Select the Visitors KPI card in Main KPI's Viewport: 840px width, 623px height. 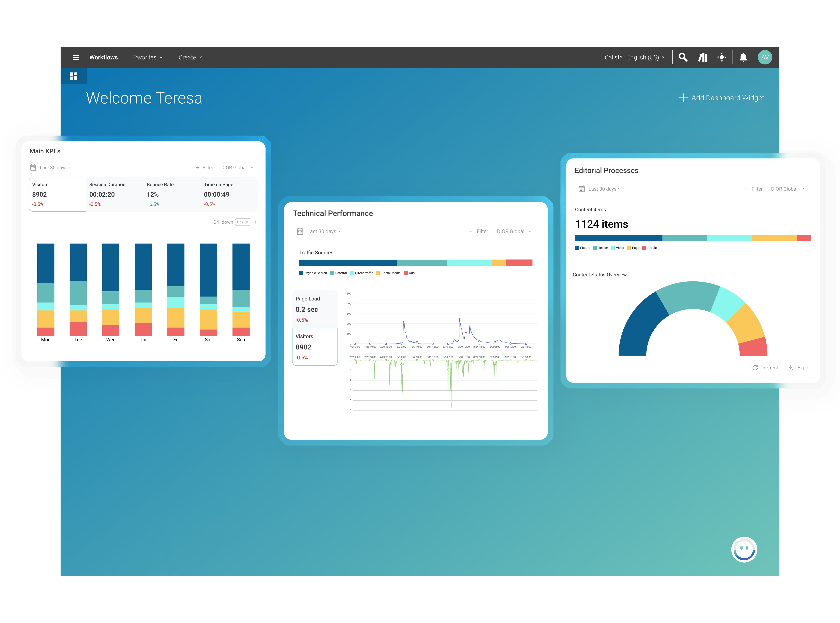coord(57,194)
